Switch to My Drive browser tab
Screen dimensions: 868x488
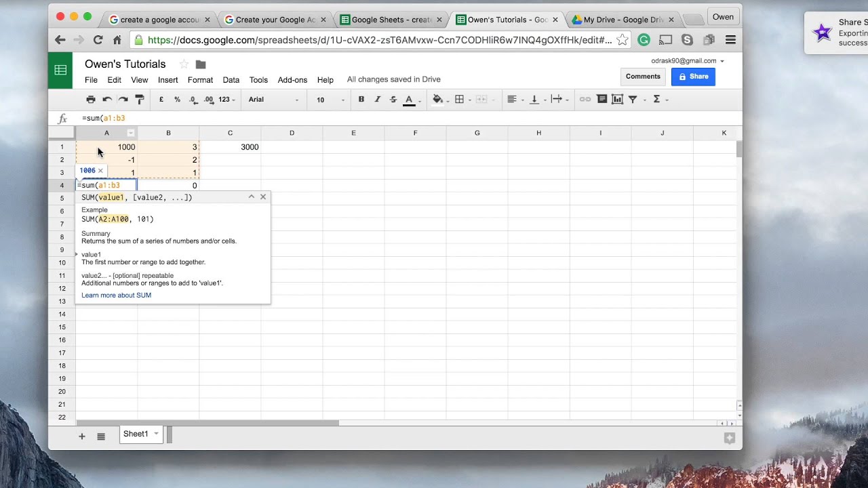622,20
